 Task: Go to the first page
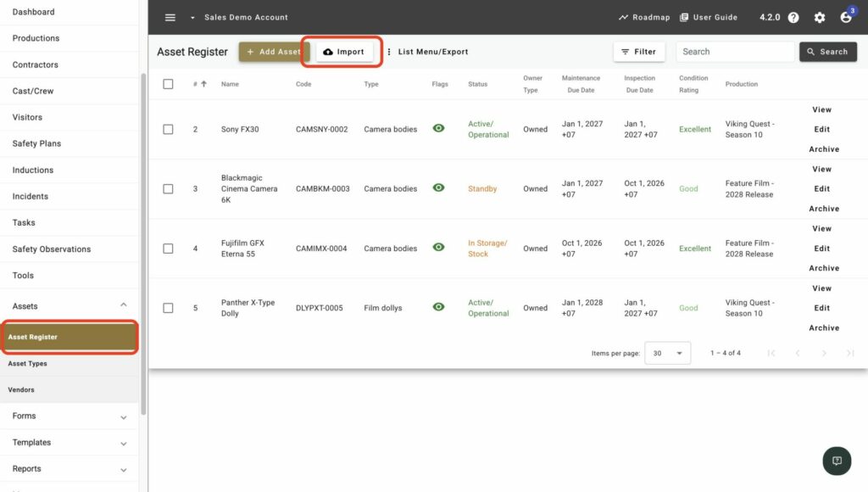coord(771,353)
